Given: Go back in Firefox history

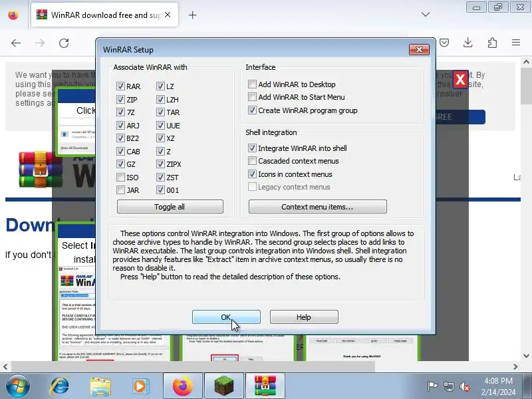Looking at the screenshot, I should tap(16, 43).
